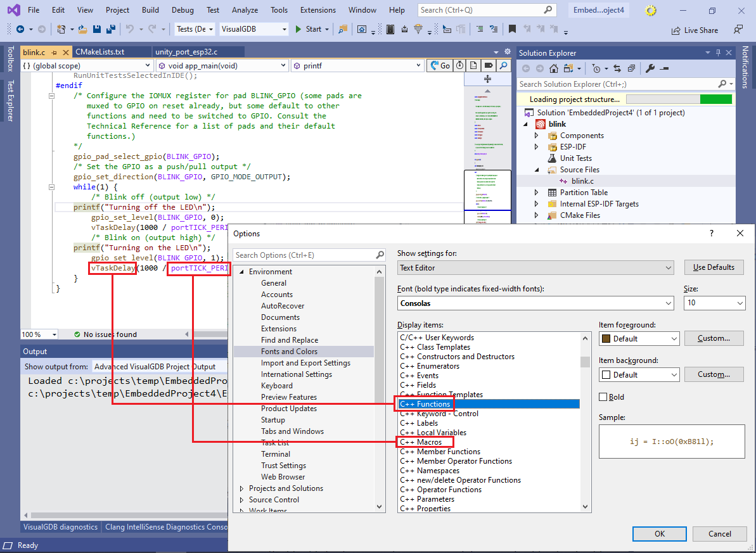
Task: Open the Item background dropdown
Action: pos(639,374)
